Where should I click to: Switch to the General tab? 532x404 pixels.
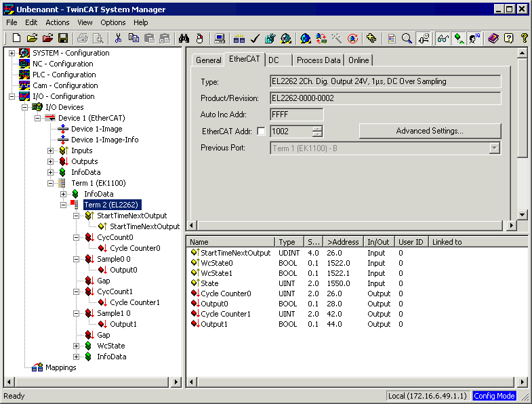[x=208, y=60]
